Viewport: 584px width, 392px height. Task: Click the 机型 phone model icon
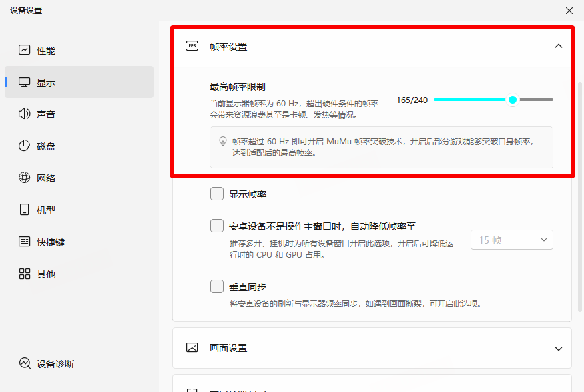tap(25, 210)
